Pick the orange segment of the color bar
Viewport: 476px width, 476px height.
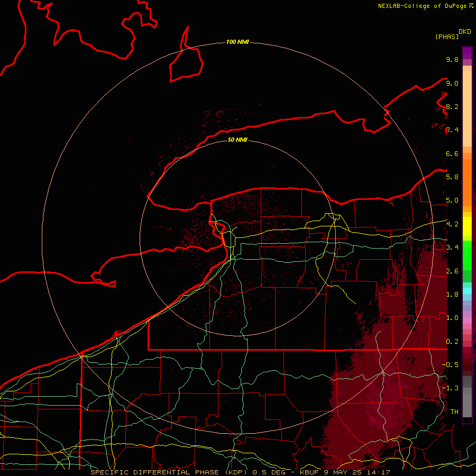point(467,182)
